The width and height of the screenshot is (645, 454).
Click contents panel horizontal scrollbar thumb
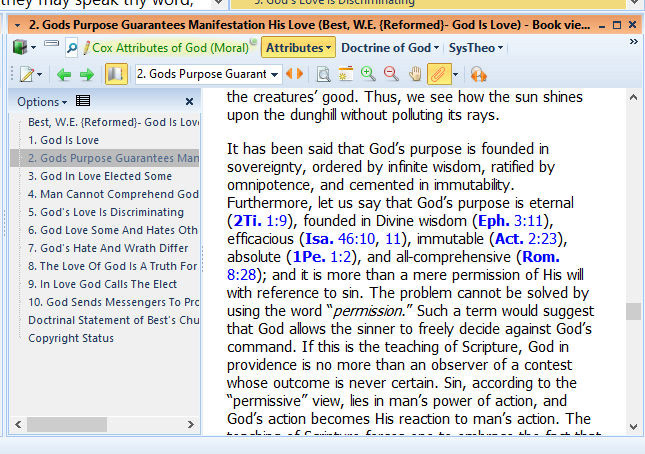pyautogui.click(x=67, y=424)
